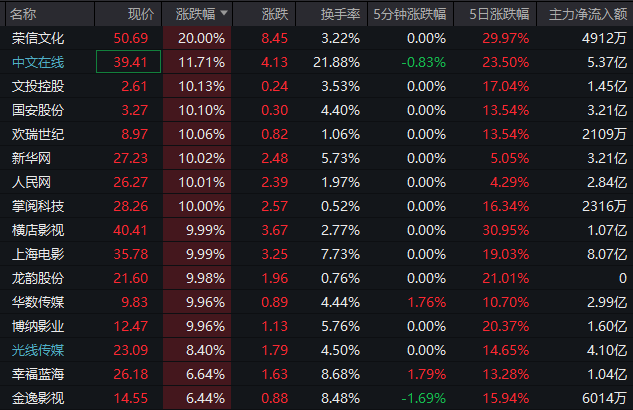The width and height of the screenshot is (633, 410).
Task: Click 博纳影业 stock name
Action: [38, 326]
